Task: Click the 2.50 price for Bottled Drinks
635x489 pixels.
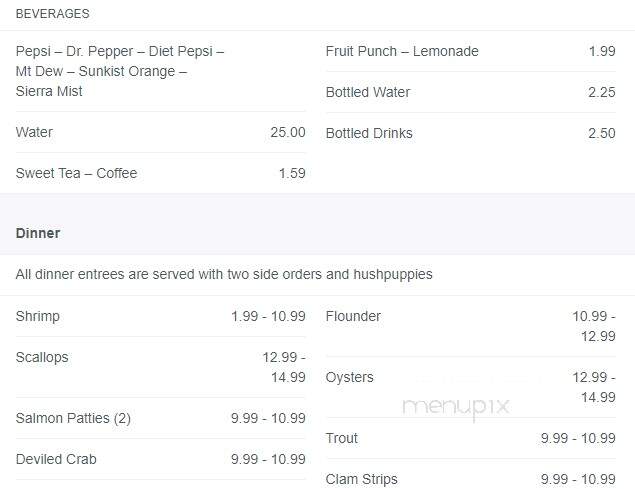Action: click(602, 133)
